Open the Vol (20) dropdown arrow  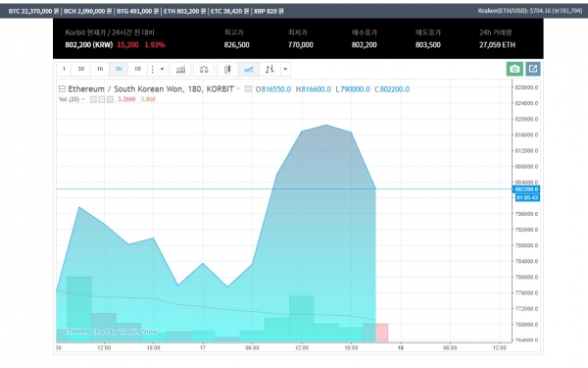pos(83,99)
